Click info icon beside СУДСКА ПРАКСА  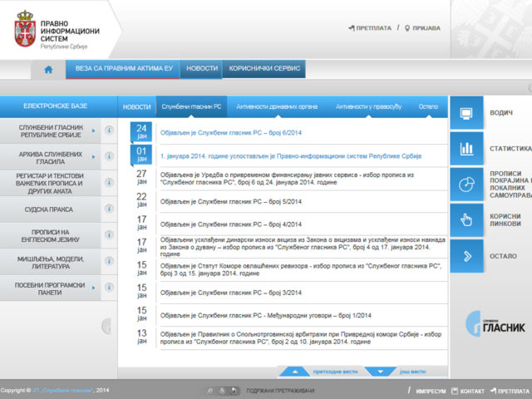(109, 209)
